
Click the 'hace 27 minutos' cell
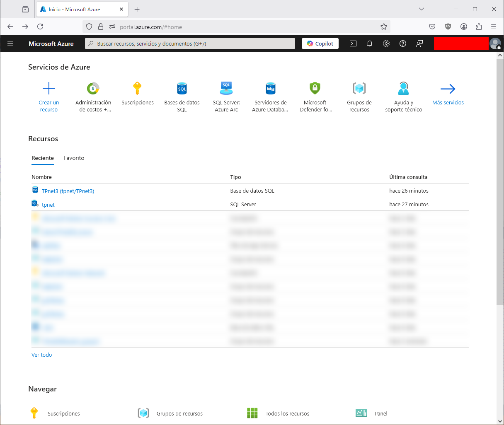pyautogui.click(x=409, y=204)
